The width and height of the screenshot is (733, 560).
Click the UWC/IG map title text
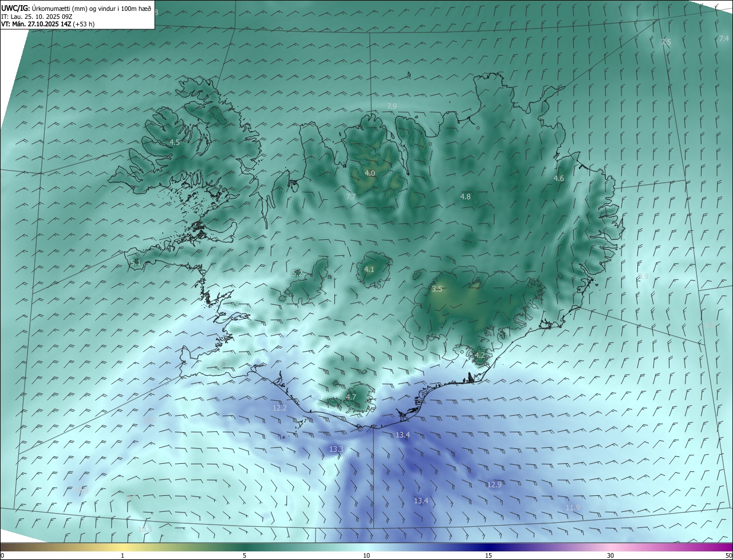pyautogui.click(x=76, y=8)
